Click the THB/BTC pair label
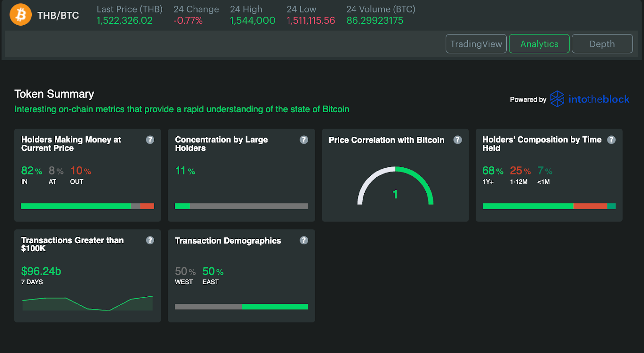This screenshot has height=353, width=644. (58, 15)
